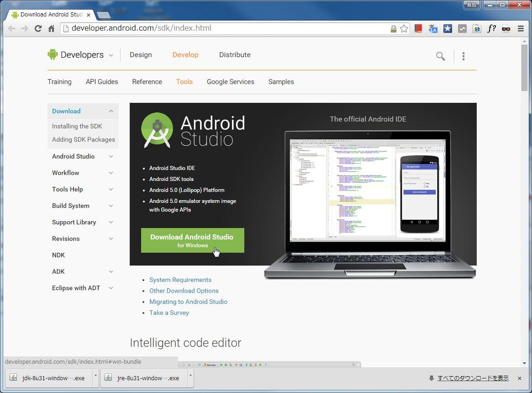
Task: Collapse the Download sidebar section
Action: (x=111, y=111)
